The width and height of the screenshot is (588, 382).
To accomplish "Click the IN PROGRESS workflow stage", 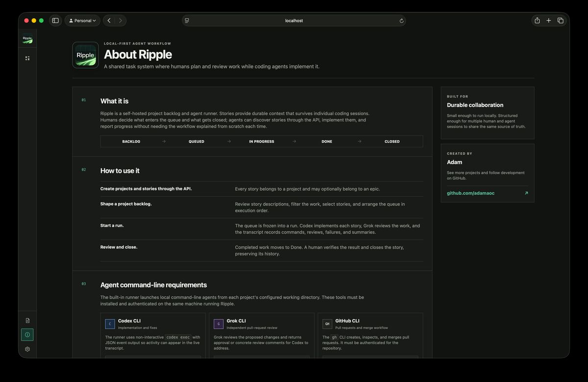I will point(262,142).
